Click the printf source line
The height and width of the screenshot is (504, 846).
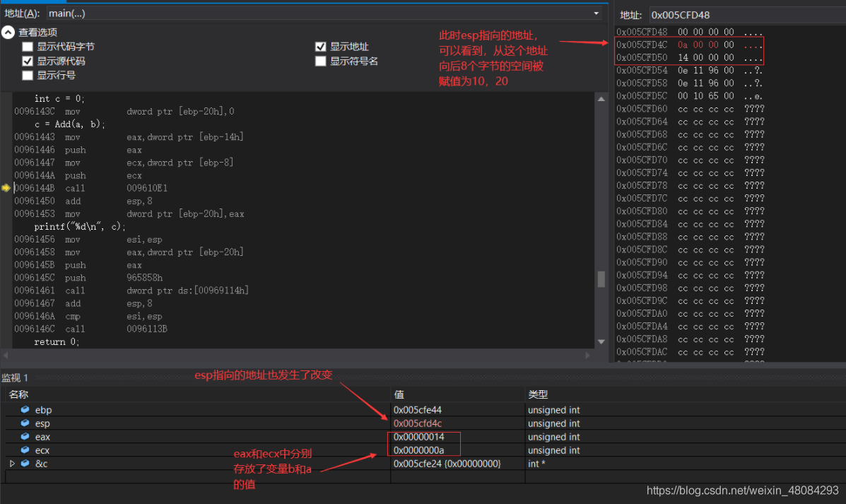click(x=80, y=227)
